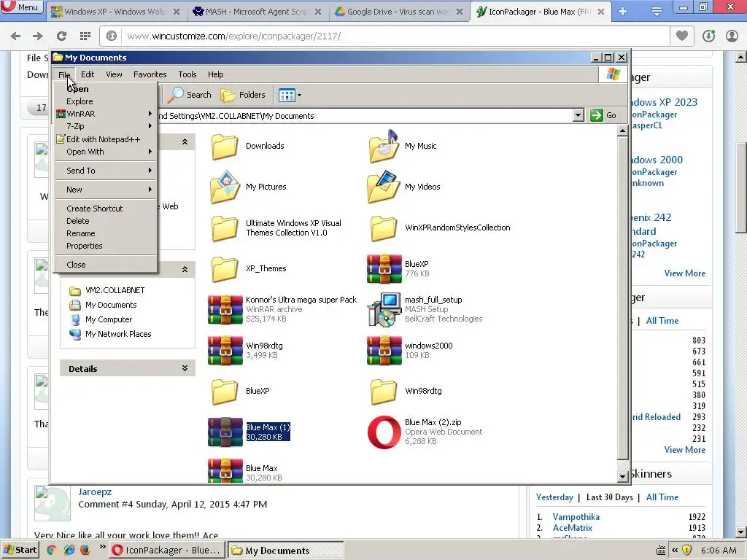Choose Delete in the File menu
This screenshot has width=747, height=560.
tap(105, 221)
